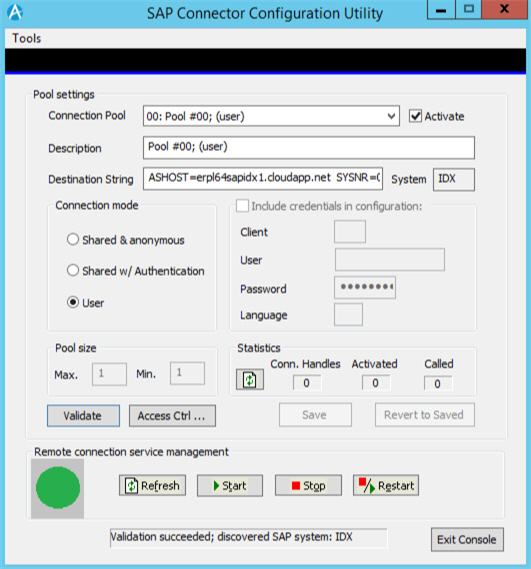Click the Exit Console button
The width and height of the screenshot is (531, 569).
tap(467, 540)
